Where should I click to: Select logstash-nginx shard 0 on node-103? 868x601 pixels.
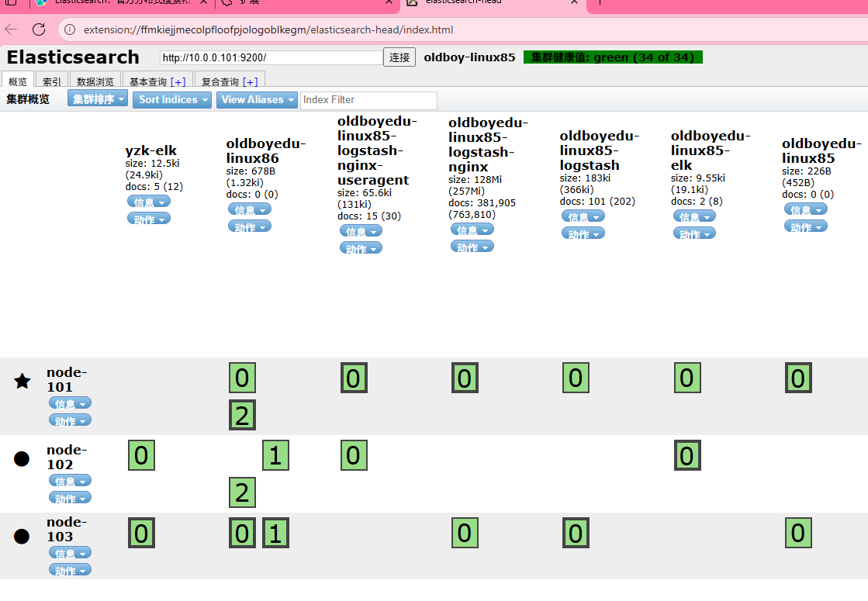click(x=465, y=533)
